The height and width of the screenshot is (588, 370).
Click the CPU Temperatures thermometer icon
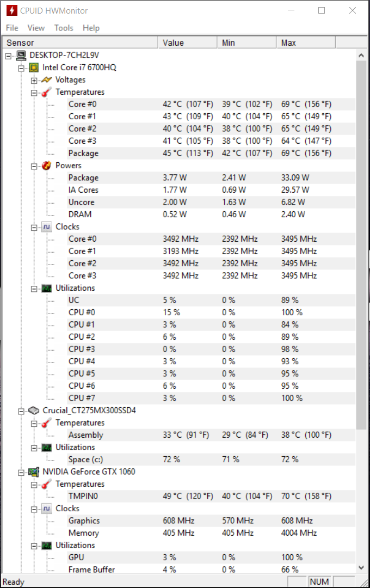tap(46, 92)
